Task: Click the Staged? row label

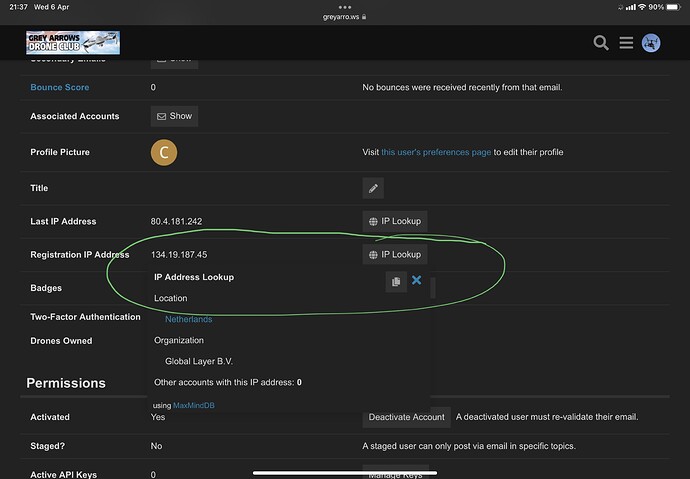Action: point(48,446)
